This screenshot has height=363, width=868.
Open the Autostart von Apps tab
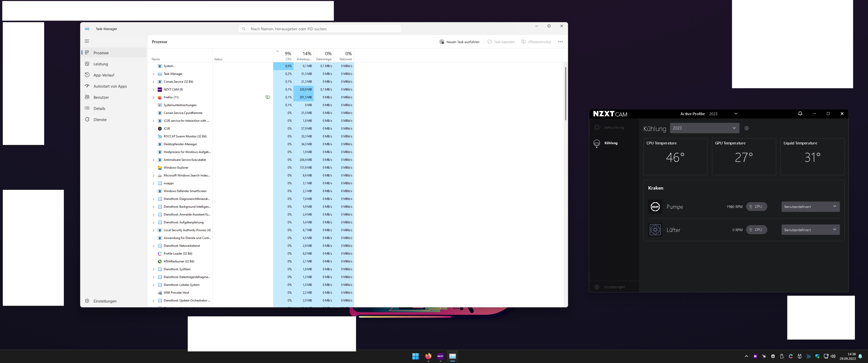pos(110,86)
